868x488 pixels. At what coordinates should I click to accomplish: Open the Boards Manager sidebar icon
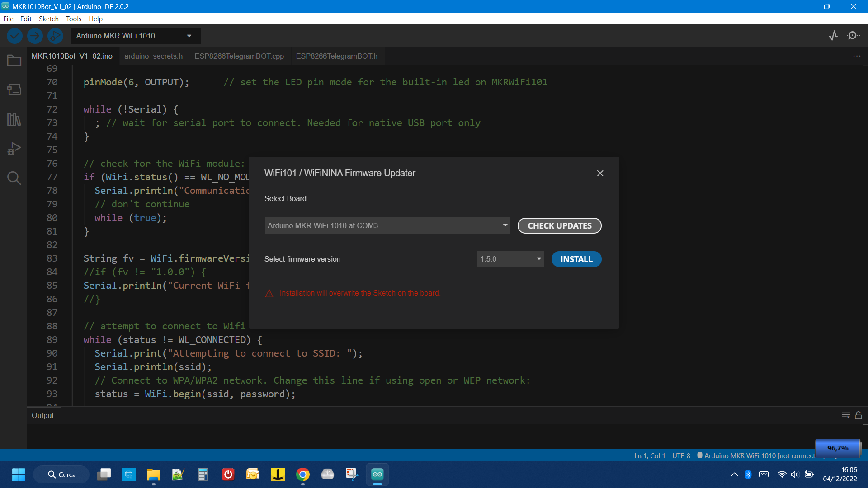(14, 90)
